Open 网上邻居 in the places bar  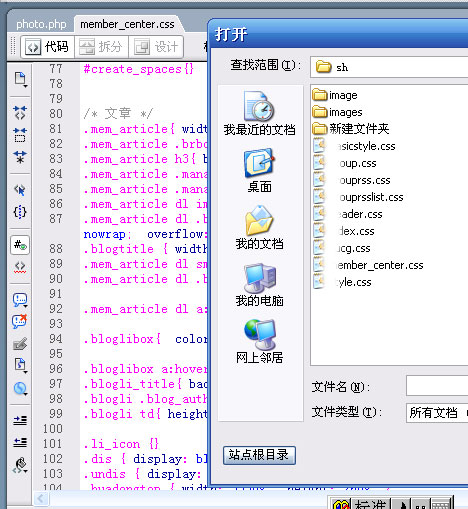tap(259, 341)
